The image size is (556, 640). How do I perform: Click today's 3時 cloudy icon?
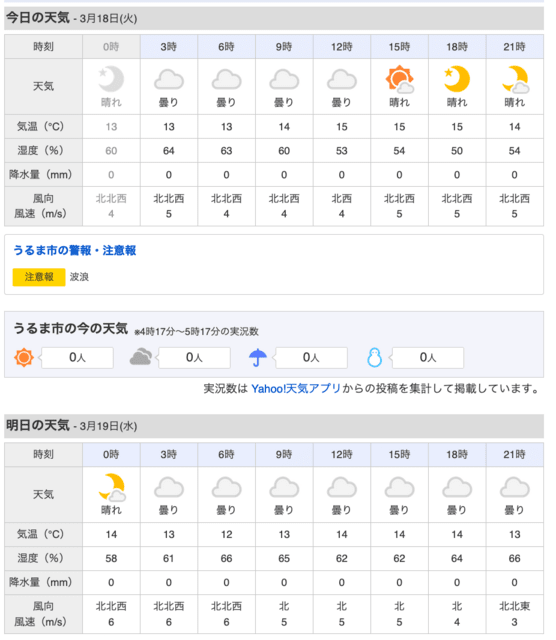coord(169,80)
